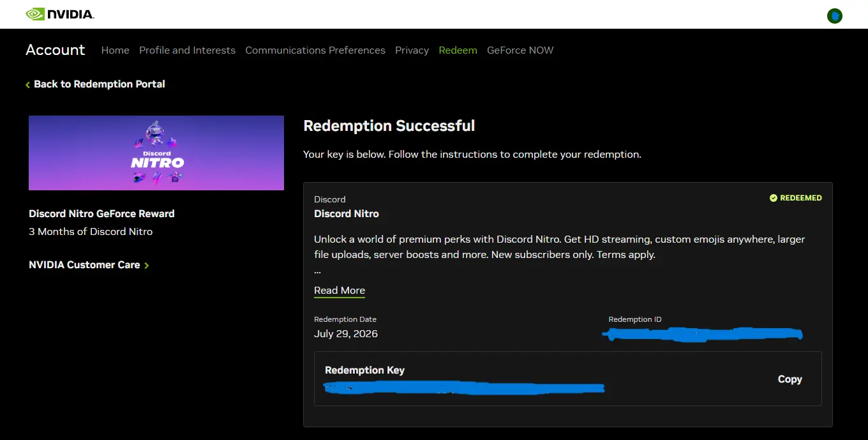Click the 'Your key is below' instruction text
This screenshot has height=440, width=868.
click(x=472, y=155)
